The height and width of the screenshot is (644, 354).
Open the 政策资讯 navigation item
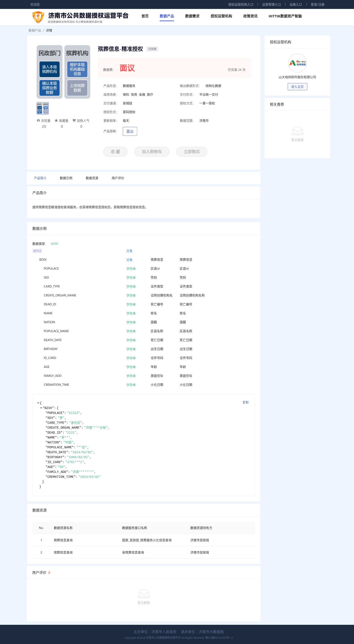pos(250,16)
